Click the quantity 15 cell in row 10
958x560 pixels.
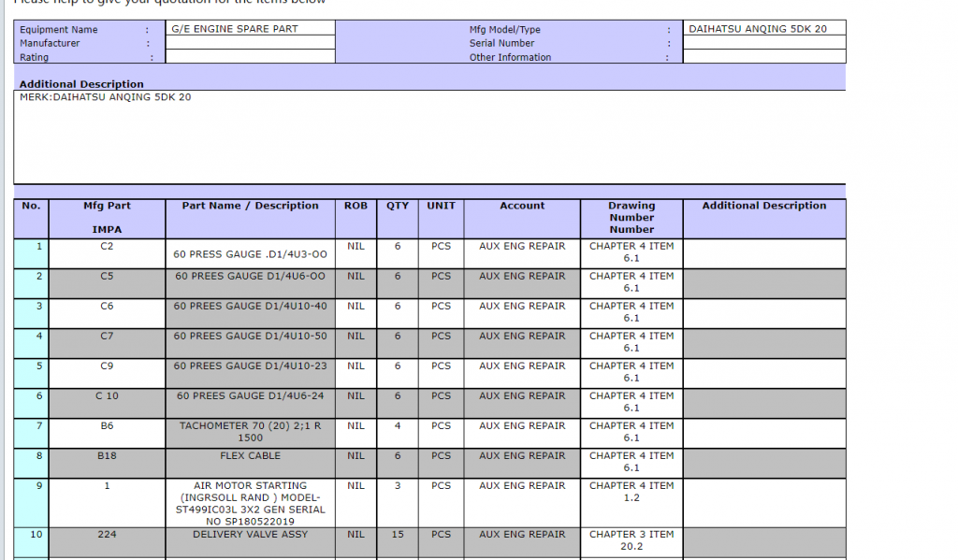click(x=398, y=535)
